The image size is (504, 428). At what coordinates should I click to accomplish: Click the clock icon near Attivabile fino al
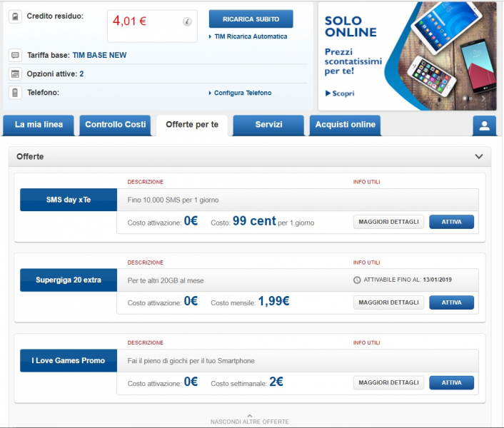(x=357, y=280)
